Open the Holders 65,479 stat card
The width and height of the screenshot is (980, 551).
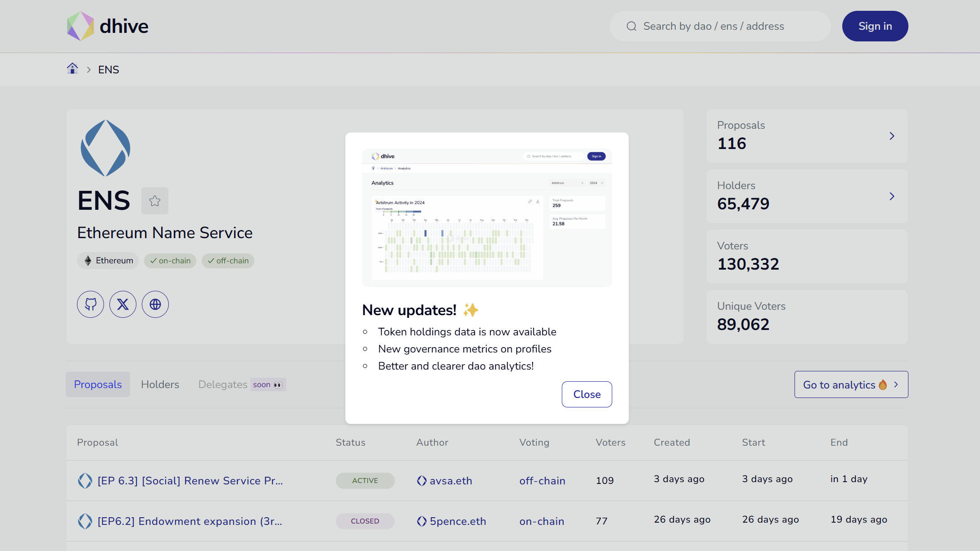pyautogui.click(x=807, y=196)
